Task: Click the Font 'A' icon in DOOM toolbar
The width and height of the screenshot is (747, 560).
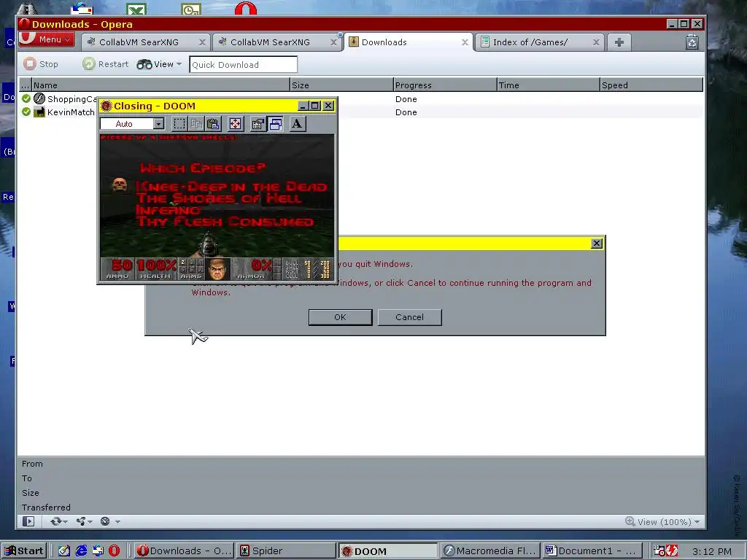Action: point(298,124)
